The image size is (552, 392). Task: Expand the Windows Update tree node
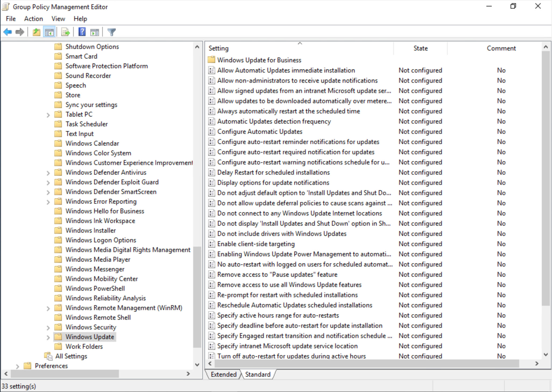(48, 337)
